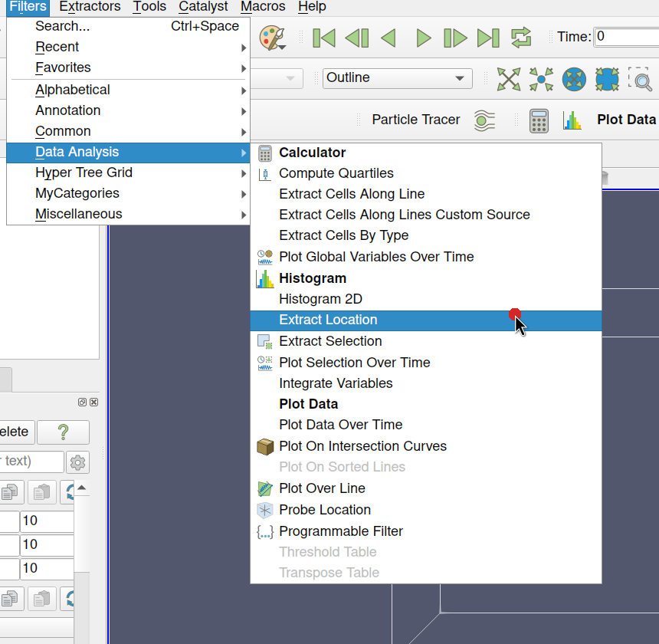Click the Time value input field
659x644 pixels.
point(626,37)
